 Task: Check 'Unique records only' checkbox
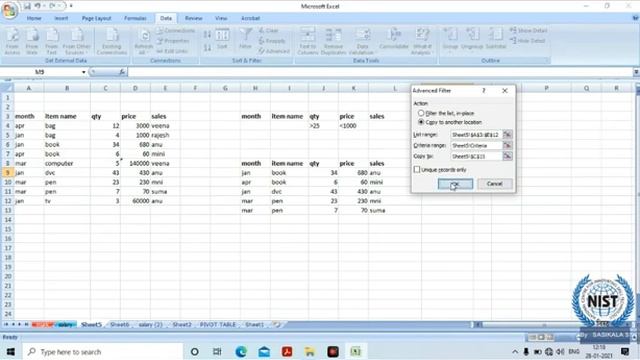[417, 169]
